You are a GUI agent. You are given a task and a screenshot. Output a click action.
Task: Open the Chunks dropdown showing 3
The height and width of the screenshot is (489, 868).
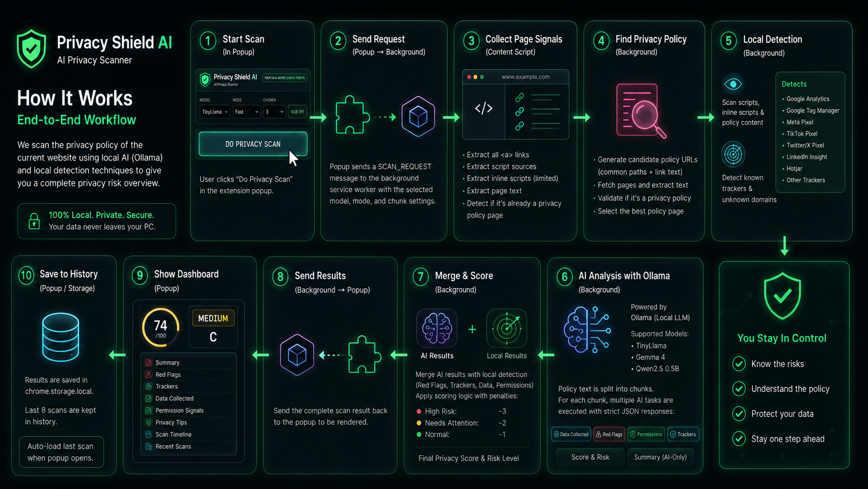(274, 112)
